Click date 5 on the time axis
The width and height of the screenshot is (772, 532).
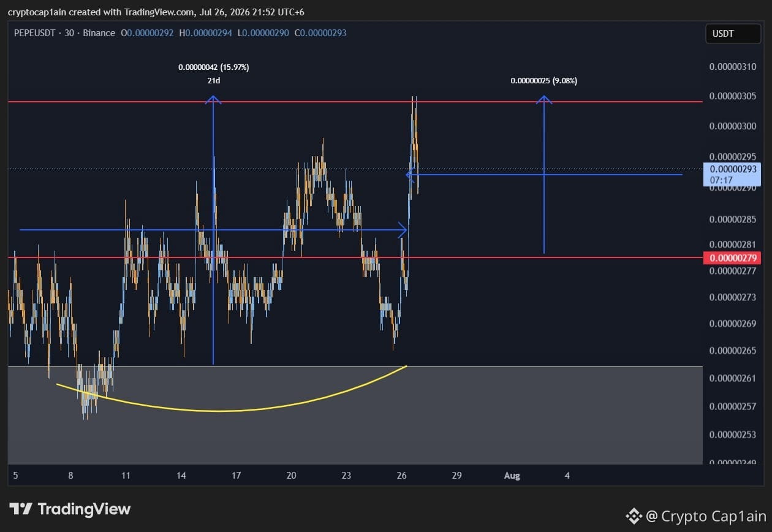15,476
